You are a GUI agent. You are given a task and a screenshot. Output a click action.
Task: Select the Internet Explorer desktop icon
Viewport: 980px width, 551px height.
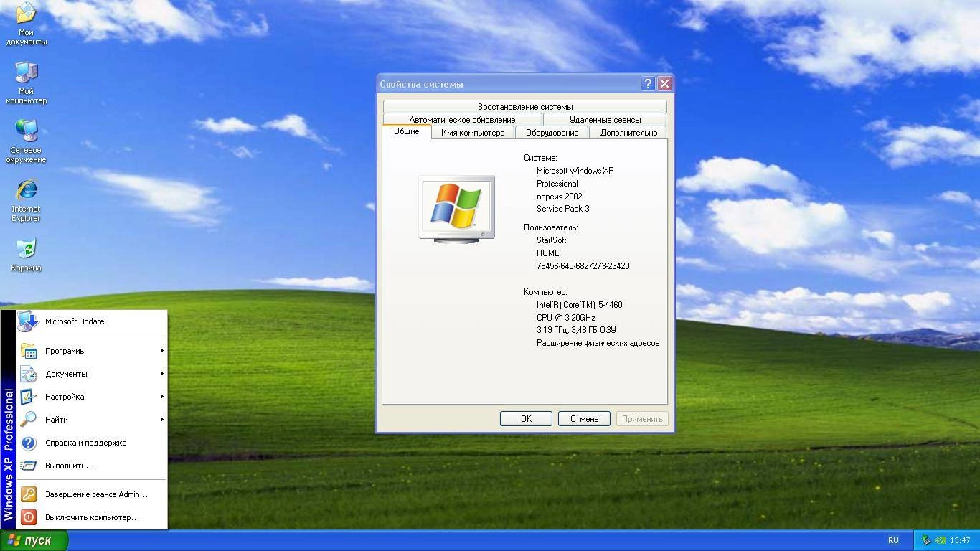click(x=26, y=200)
